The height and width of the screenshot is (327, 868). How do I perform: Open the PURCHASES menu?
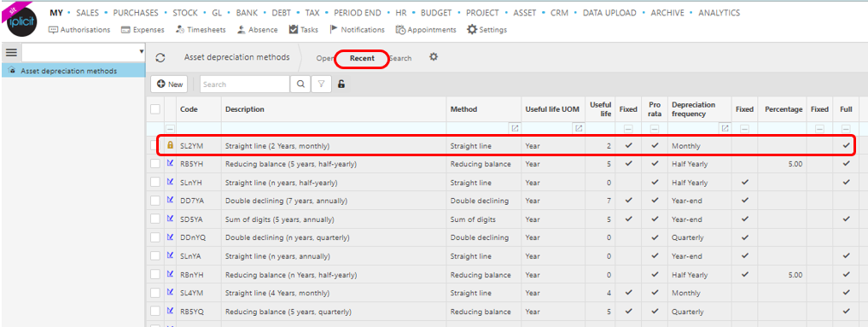pyautogui.click(x=135, y=13)
